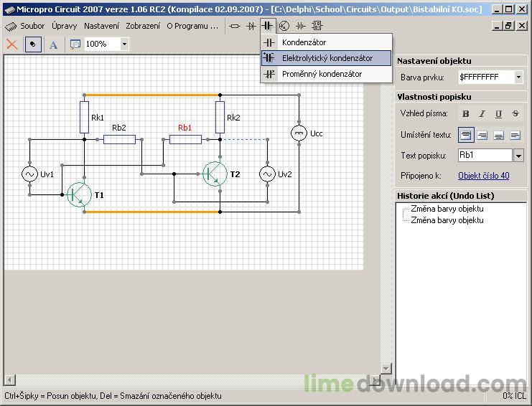This screenshot has width=532, height=406.
Task: Click the transistor component toolbar icon
Action: pos(284,26)
